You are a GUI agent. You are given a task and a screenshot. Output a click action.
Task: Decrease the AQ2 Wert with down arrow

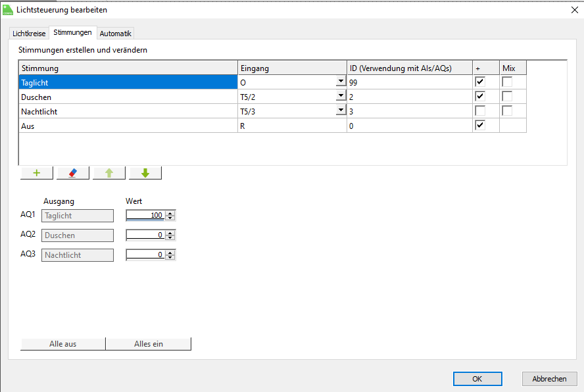click(x=170, y=237)
